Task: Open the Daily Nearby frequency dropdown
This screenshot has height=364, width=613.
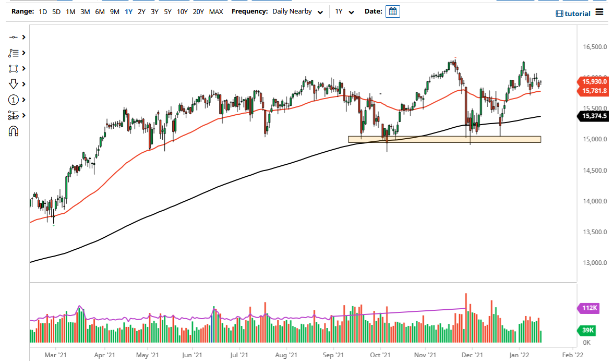Action: [297, 11]
